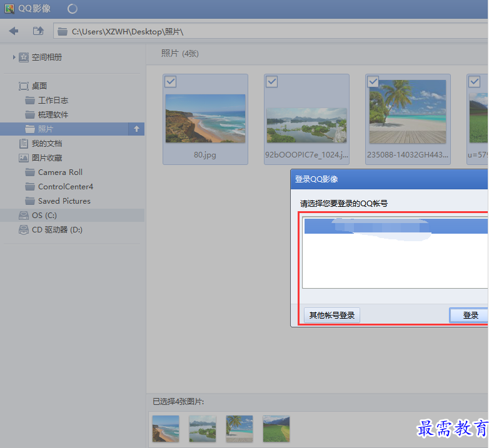The image size is (494, 448).
Task: Click the 92bOOOPIC7e_1024.j... file name
Action: [306, 154]
